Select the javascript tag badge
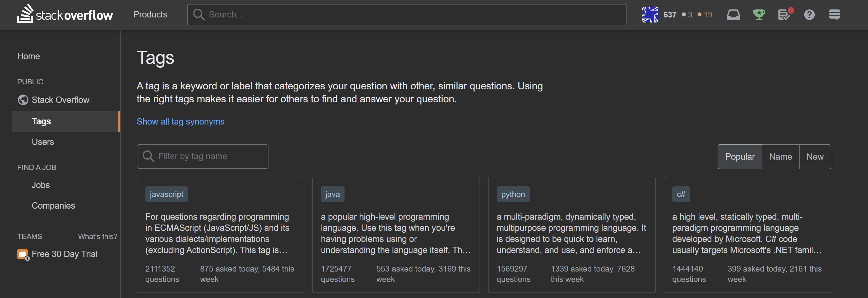Screen dimensions: 868x298 click(166, 194)
